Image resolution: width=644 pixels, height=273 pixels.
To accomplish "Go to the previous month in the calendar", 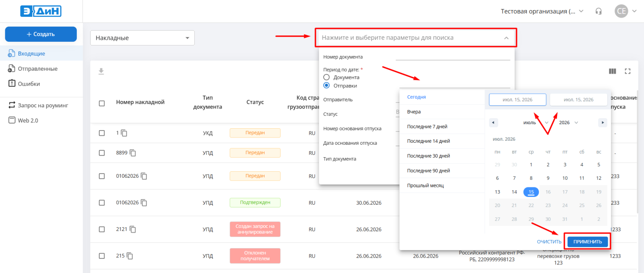I will [x=493, y=123].
